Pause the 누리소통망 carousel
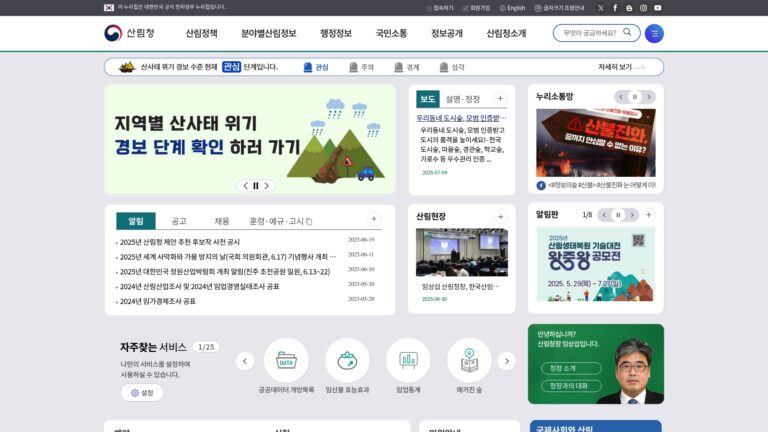This screenshot has height=432, width=768. pyautogui.click(x=635, y=97)
